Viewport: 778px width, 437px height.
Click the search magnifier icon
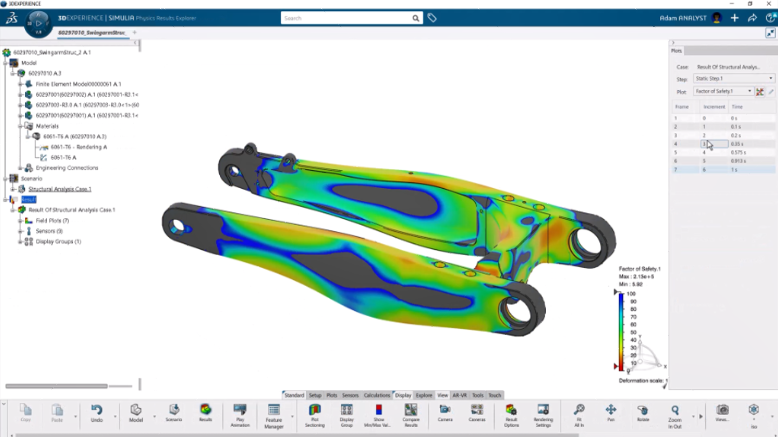pos(415,18)
